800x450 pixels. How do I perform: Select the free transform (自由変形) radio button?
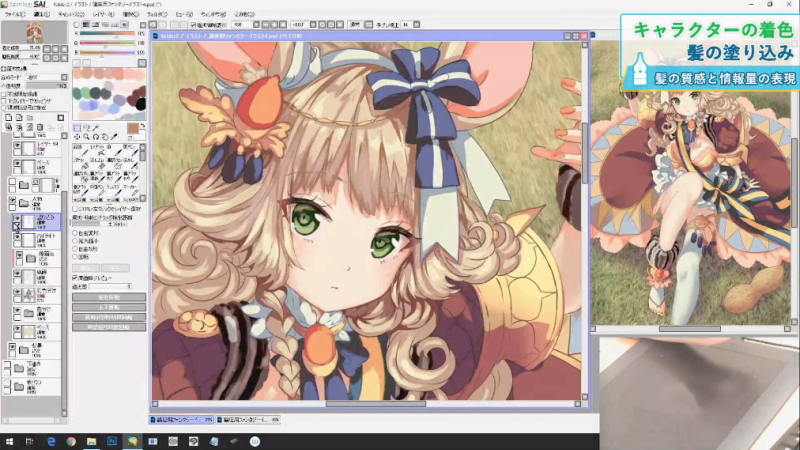[75, 233]
